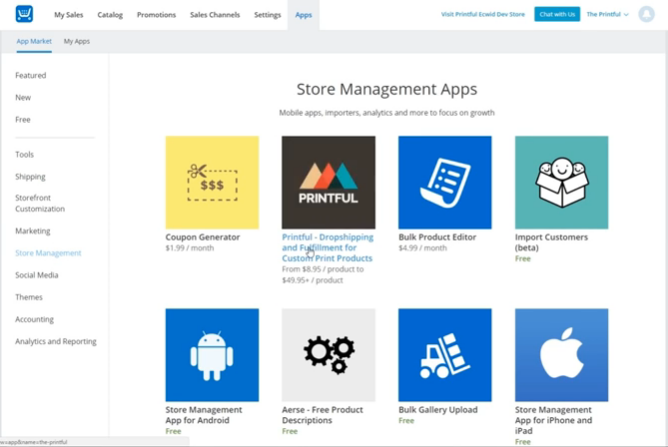Viewport: 668px width, 447px height.
Task: Click the Ecwid shopping cart logo
Action: (x=24, y=14)
